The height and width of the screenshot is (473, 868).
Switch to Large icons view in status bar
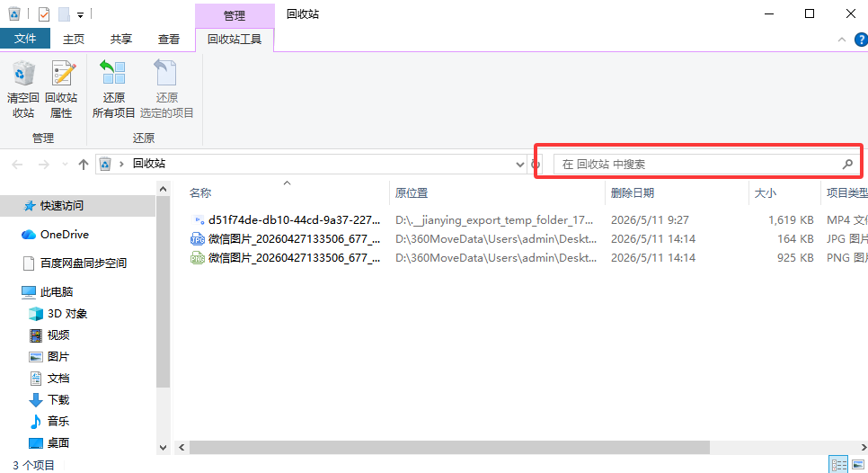[x=858, y=465]
